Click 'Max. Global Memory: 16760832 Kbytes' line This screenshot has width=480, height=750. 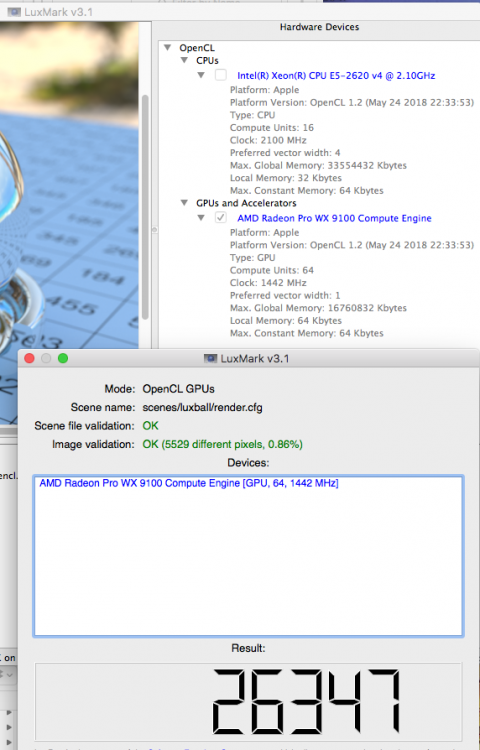tap(318, 308)
